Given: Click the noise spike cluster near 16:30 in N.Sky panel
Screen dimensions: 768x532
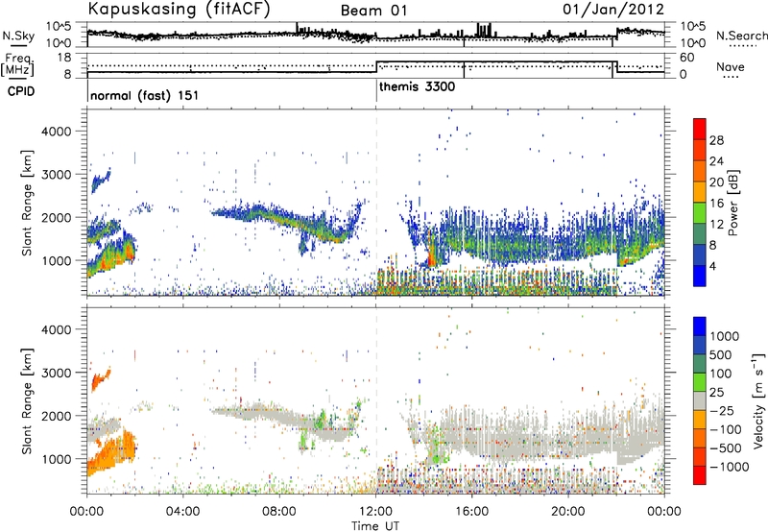Looking at the screenshot, I should 485,30.
